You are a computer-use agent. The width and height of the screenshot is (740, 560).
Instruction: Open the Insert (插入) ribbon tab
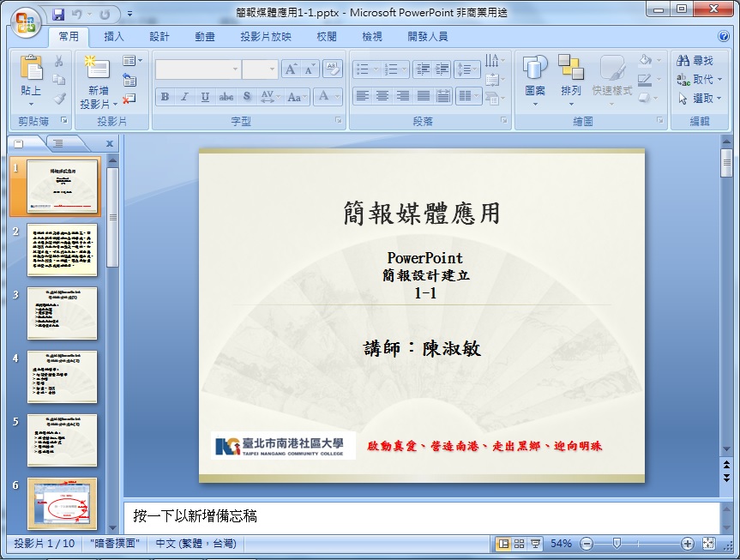(x=114, y=37)
